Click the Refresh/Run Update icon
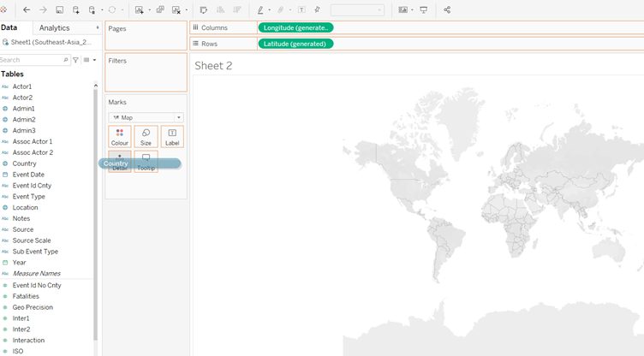The image size is (644, 356). [111, 10]
